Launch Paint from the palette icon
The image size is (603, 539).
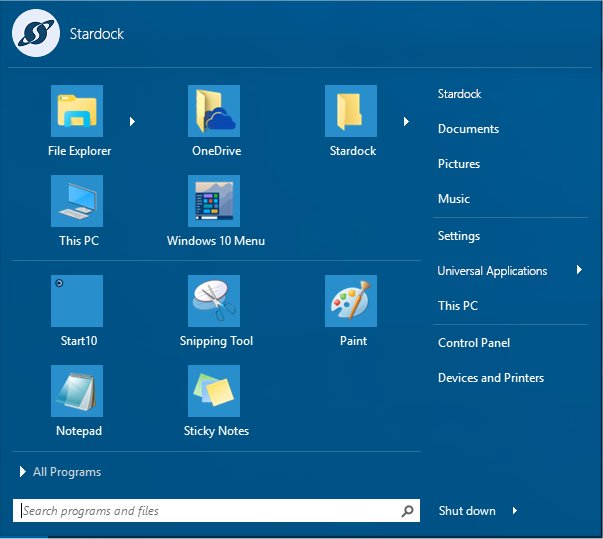click(351, 301)
